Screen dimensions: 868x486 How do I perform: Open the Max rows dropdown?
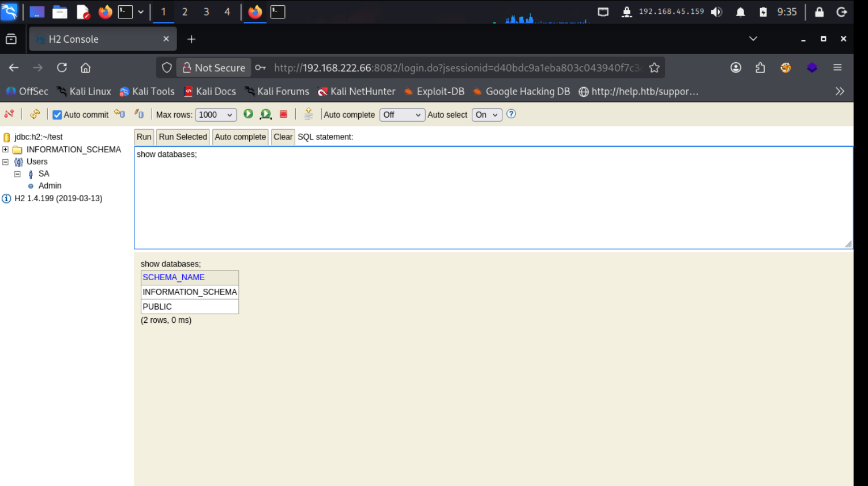(216, 115)
